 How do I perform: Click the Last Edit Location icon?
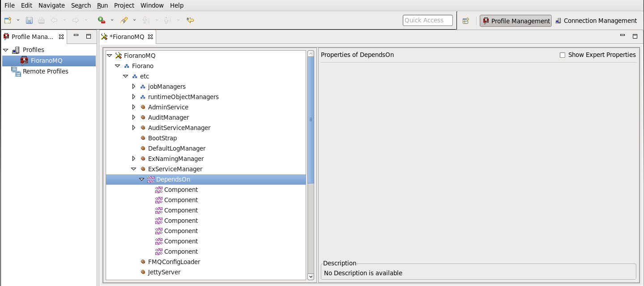point(190,20)
